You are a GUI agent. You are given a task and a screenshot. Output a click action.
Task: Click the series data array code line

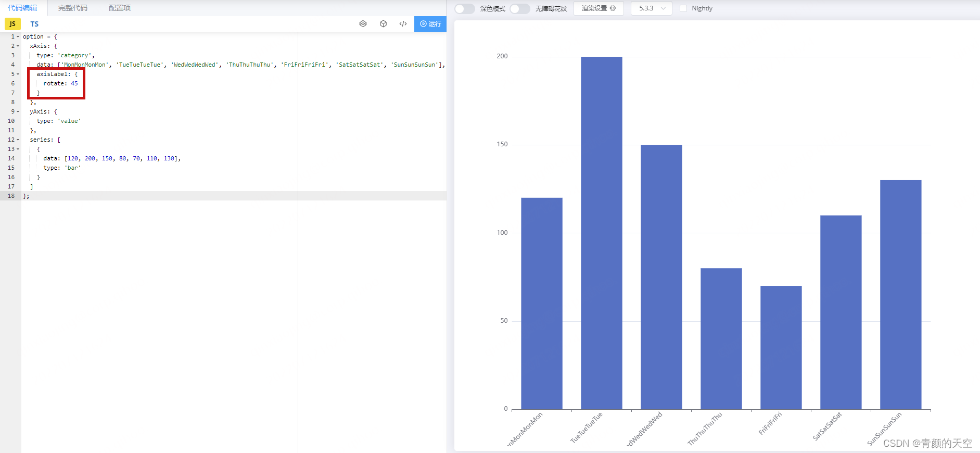(x=112, y=158)
